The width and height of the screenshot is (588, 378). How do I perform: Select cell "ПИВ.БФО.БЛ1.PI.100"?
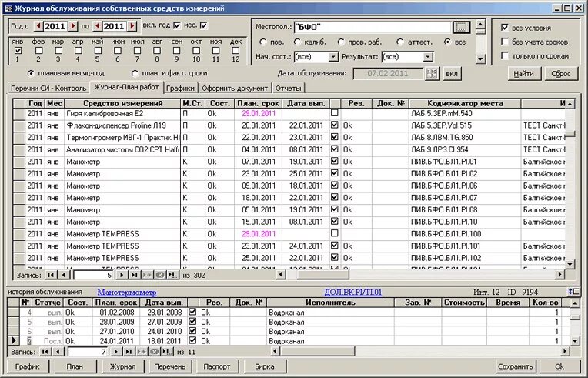[464, 233]
